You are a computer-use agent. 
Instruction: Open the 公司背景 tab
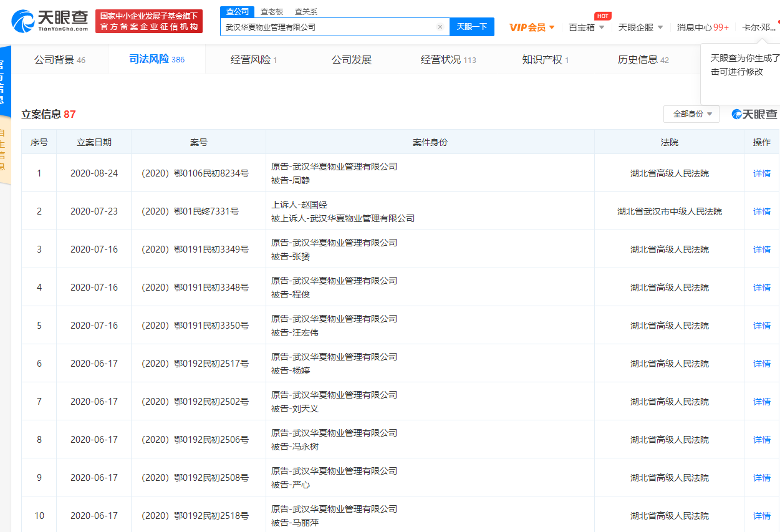(x=60, y=60)
